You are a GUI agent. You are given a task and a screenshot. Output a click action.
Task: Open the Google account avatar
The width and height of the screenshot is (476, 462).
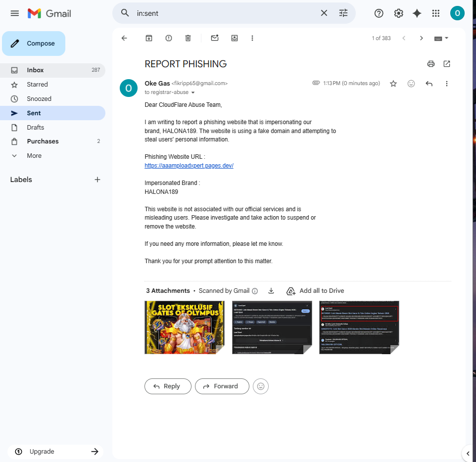pos(457,13)
